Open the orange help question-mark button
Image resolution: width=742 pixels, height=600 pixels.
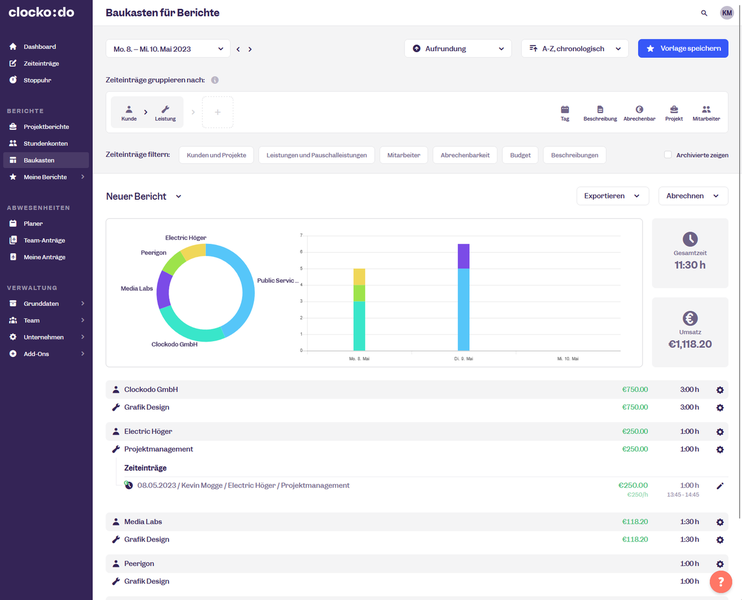(721, 582)
